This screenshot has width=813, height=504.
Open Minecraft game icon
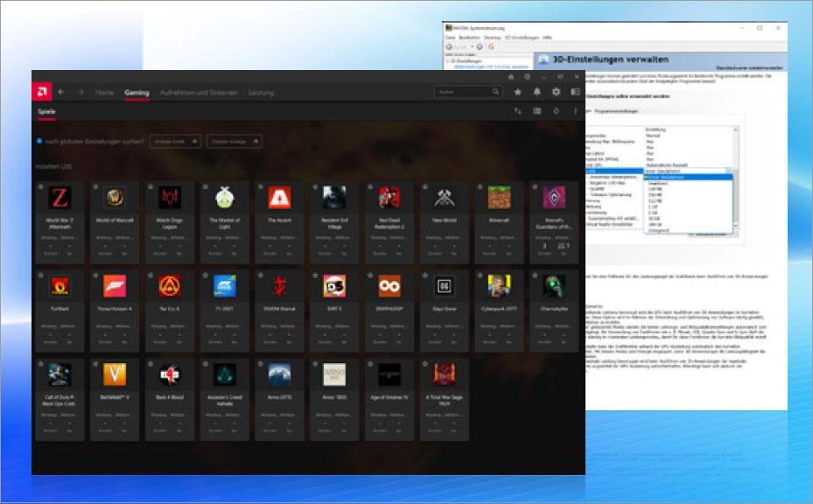click(x=500, y=198)
